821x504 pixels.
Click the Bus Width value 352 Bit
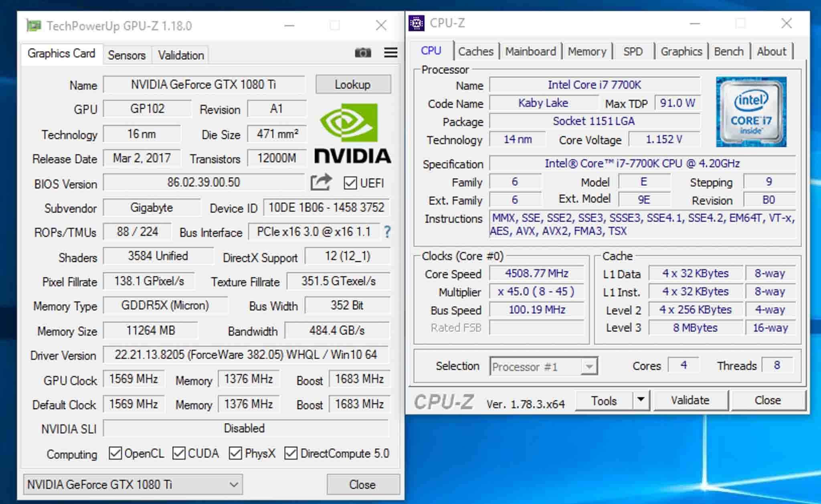click(x=347, y=305)
